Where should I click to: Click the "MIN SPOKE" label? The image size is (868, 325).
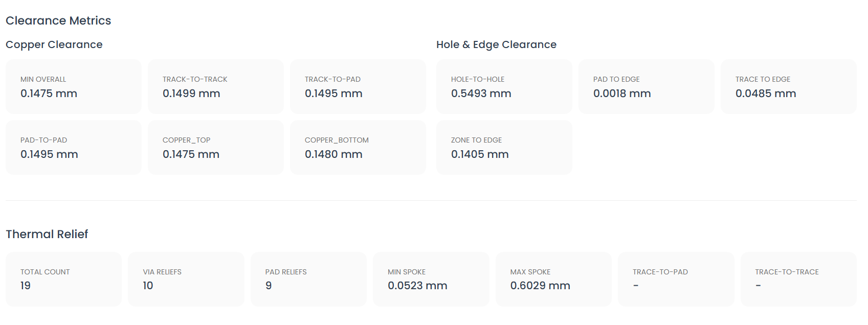pos(407,272)
